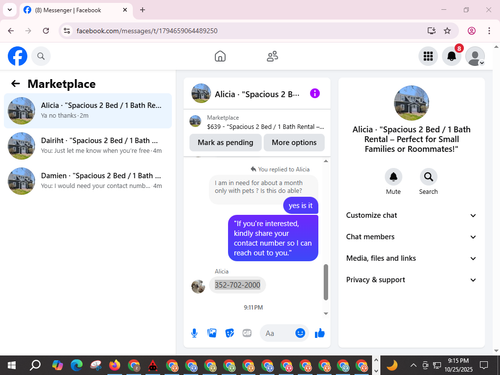Open Windows taskbar search
This screenshot has height=375, width=500.
(x=35, y=366)
